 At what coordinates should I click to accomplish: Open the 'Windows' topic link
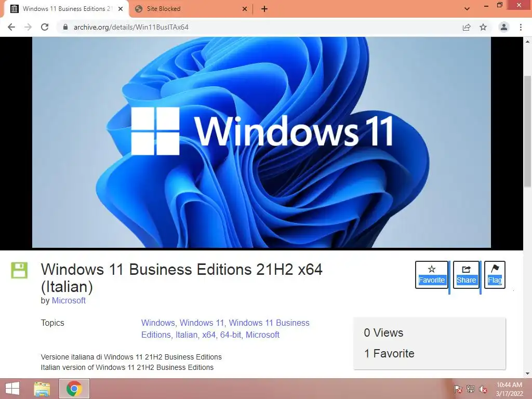(158, 323)
